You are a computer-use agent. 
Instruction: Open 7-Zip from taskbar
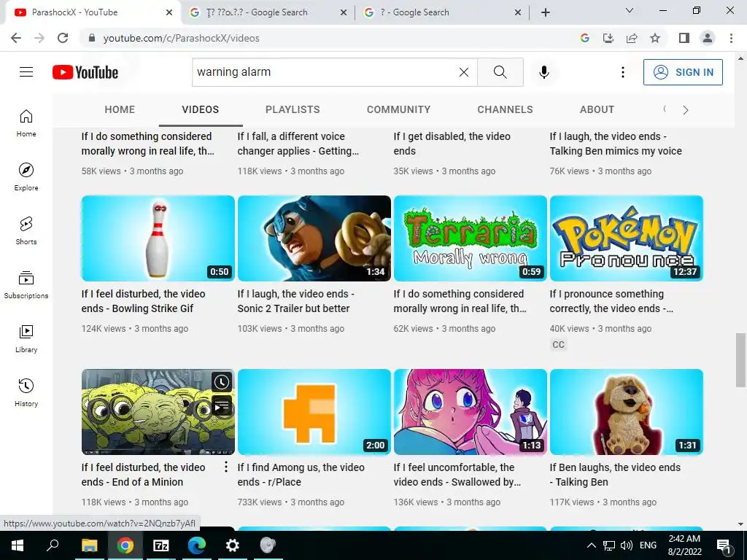coord(160,545)
